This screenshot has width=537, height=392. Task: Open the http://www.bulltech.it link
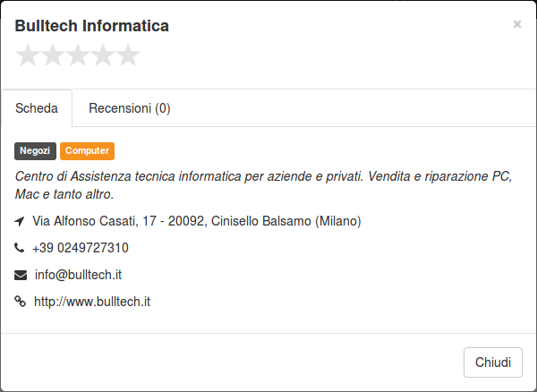click(92, 302)
